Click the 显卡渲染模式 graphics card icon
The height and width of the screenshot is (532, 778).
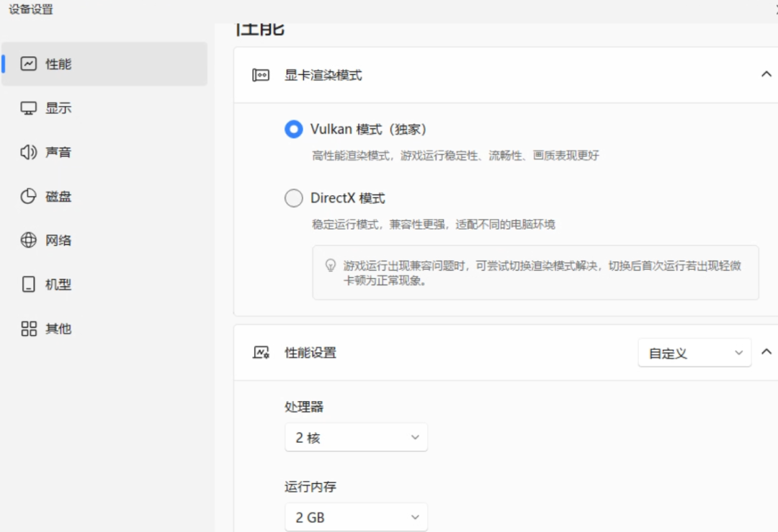click(261, 73)
